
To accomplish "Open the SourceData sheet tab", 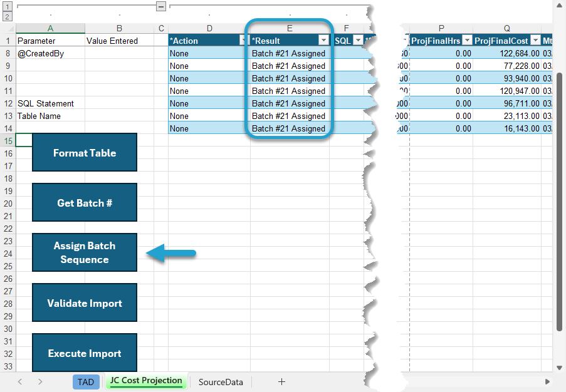I will 221,382.
